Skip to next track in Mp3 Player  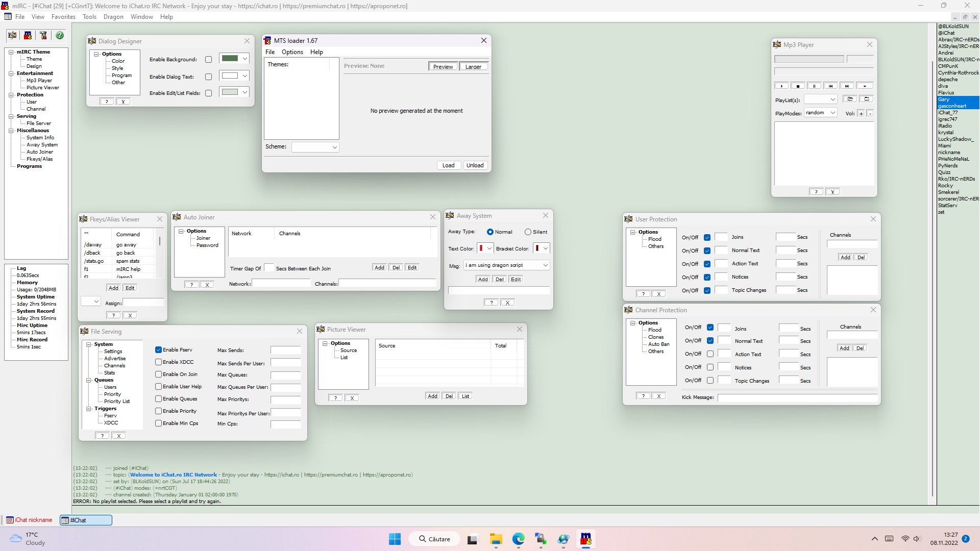click(847, 86)
